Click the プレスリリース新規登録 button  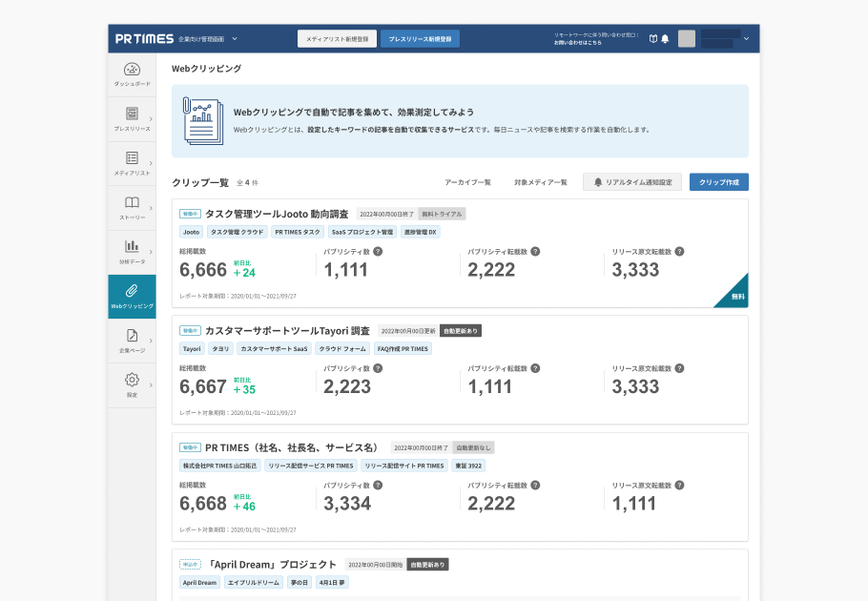pos(420,39)
